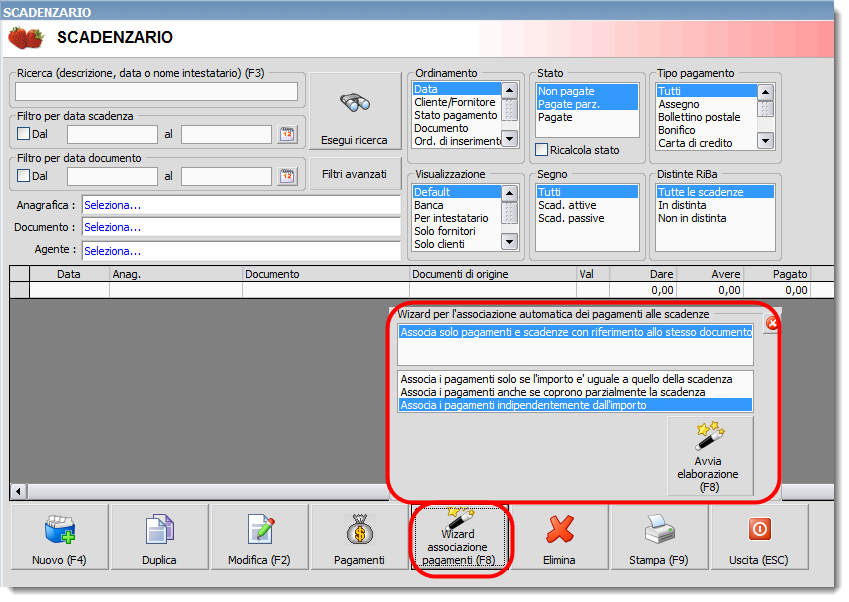Choose Associa pagamenti anche se coprono parzialmente
The height and width of the screenshot is (602, 849).
pyautogui.click(x=576, y=392)
